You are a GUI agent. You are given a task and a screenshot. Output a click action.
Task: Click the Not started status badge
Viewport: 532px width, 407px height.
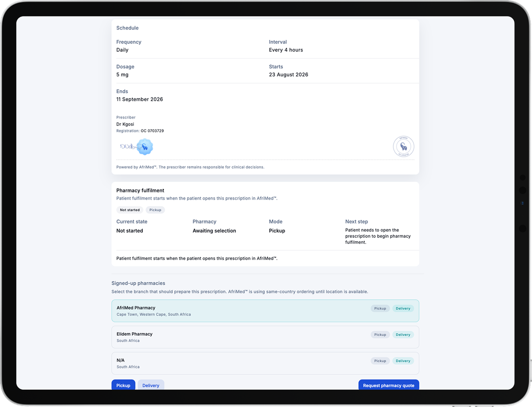point(129,210)
